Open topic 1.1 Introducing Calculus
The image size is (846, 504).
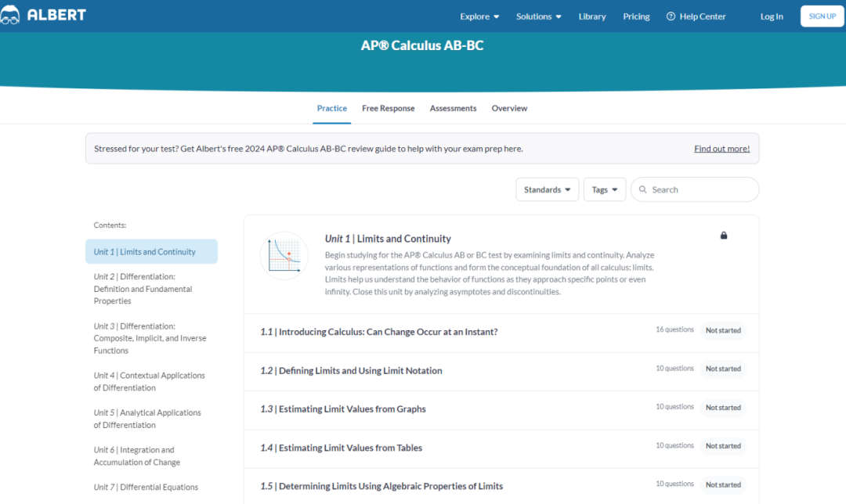[379, 332]
